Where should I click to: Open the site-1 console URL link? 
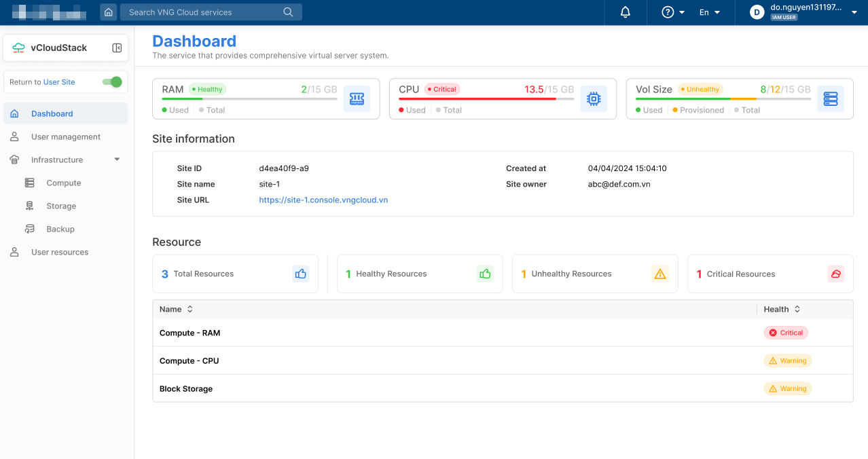click(323, 200)
